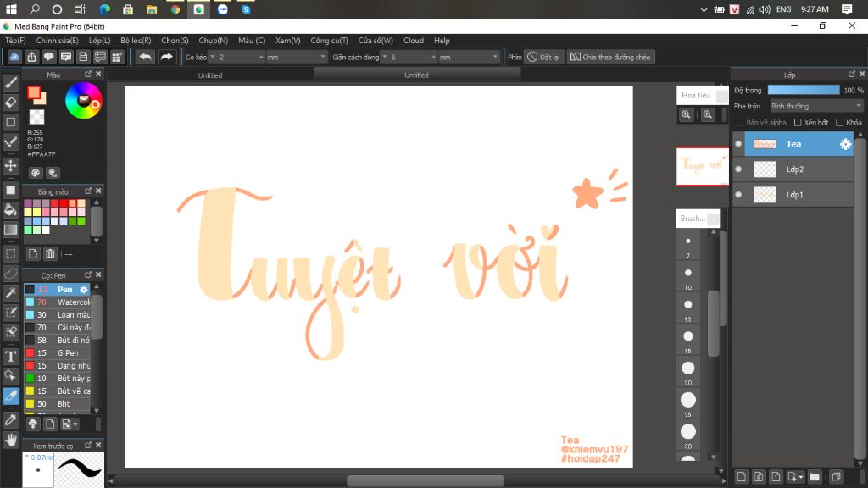Click the Độ trong opacity slider
The height and width of the screenshot is (488, 868).
(804, 90)
